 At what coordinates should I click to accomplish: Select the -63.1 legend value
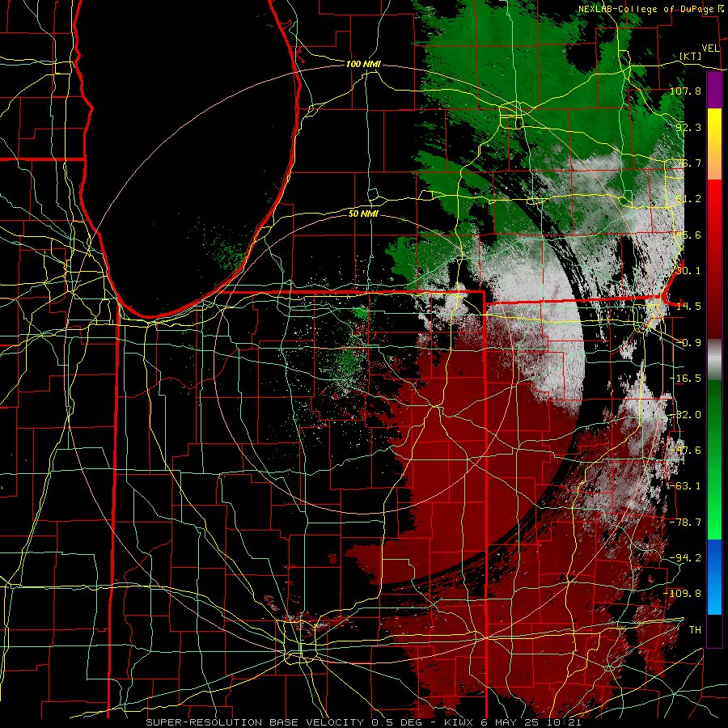pyautogui.click(x=685, y=485)
